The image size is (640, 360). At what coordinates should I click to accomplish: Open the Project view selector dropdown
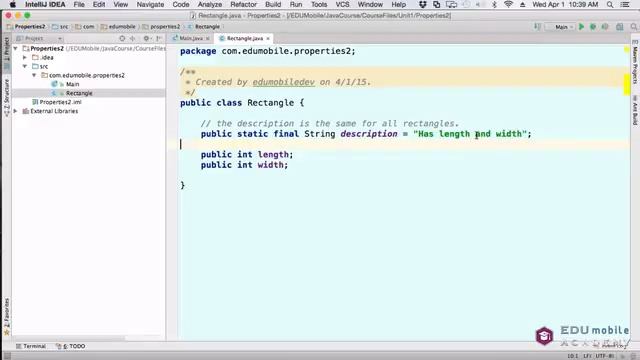click(39, 38)
